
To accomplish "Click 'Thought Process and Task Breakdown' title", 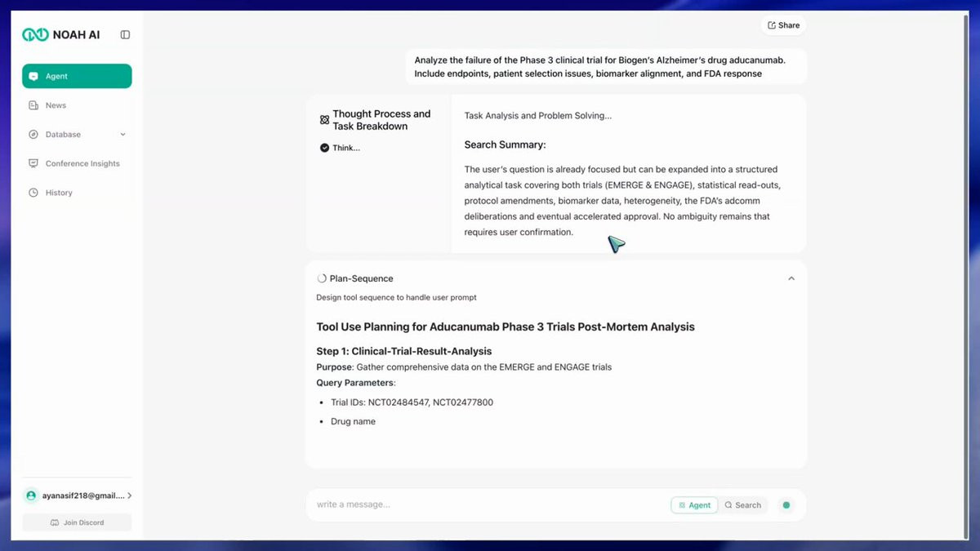I will click(381, 120).
